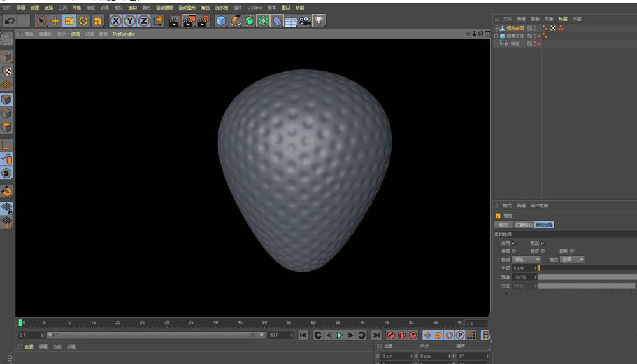Click the red record keyframe button
Viewport: 637px width, 364px height.
pos(391,335)
